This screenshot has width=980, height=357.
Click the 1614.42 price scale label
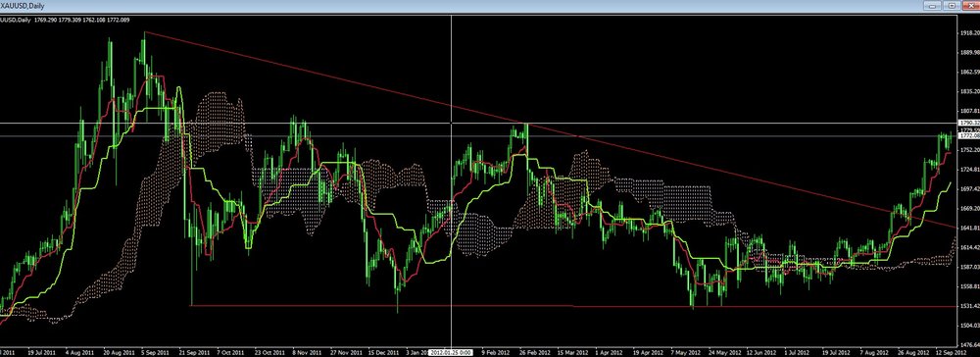(969, 247)
